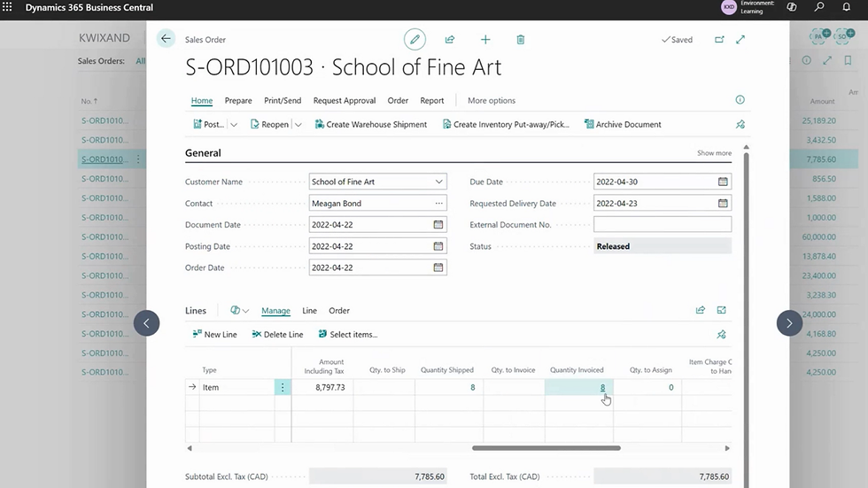Expand the Reopen action dropdown arrow
Screen dimensions: 868x488
[x=298, y=125]
